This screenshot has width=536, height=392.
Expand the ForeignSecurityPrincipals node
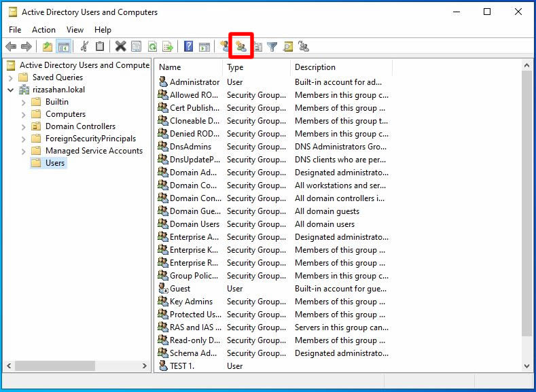click(x=24, y=139)
